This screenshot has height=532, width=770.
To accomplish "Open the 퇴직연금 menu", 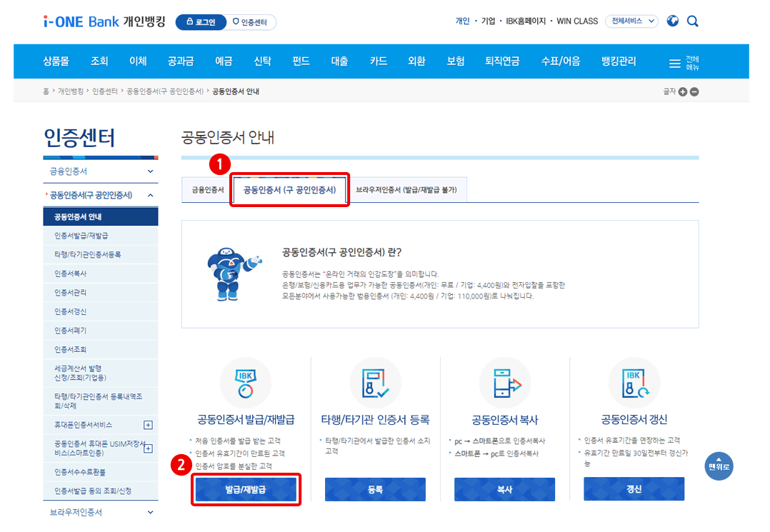I will [x=502, y=61].
